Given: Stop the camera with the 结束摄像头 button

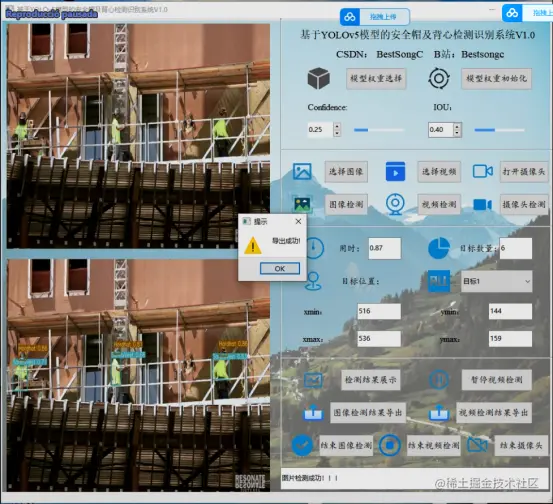Looking at the screenshot, I should [521, 445].
